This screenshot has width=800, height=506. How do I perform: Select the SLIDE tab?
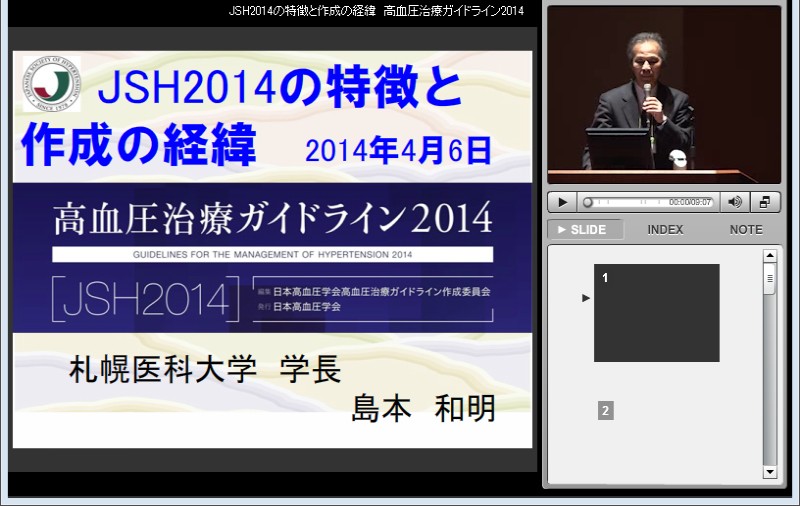[585, 230]
